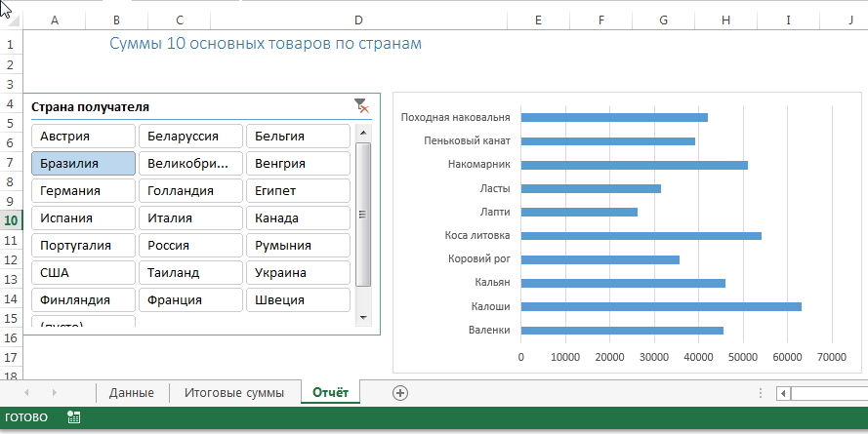Click the Ласты axis label

[495, 188]
